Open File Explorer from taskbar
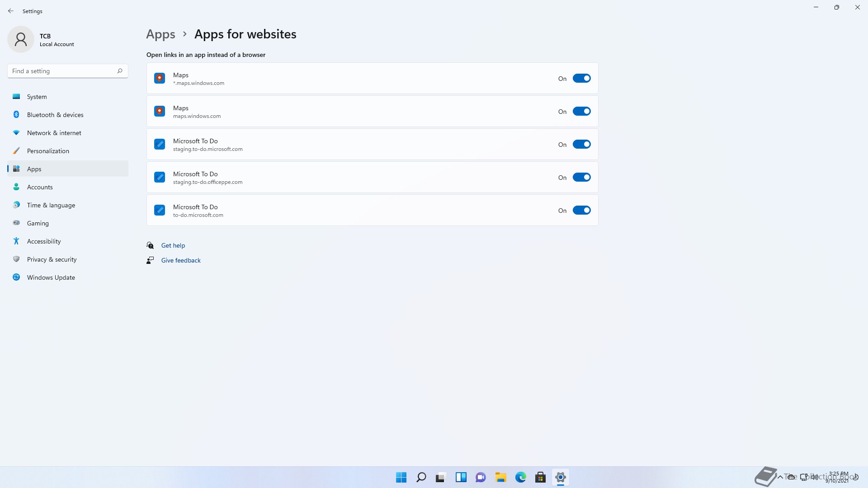Image resolution: width=868 pixels, height=488 pixels. click(500, 477)
